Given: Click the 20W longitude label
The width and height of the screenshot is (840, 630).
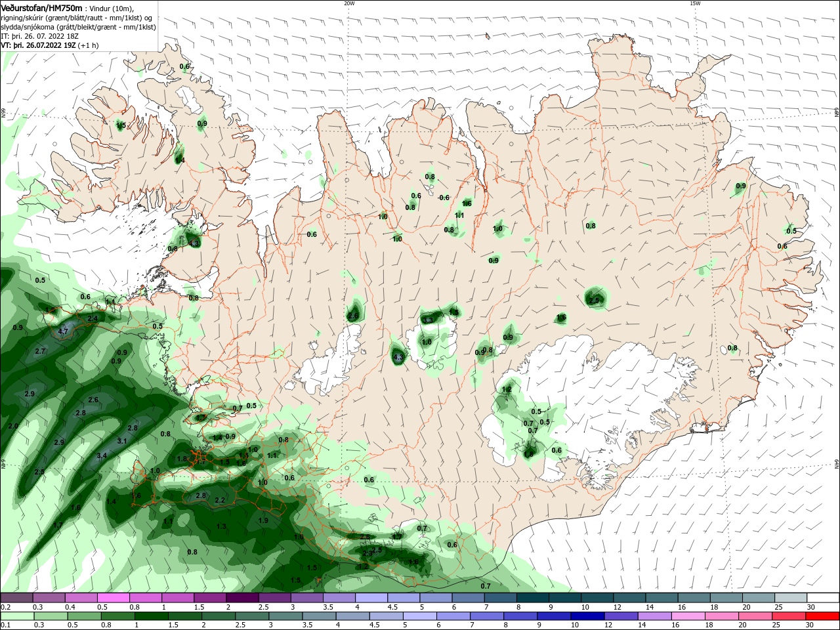Looking at the screenshot, I should pyautogui.click(x=349, y=3).
